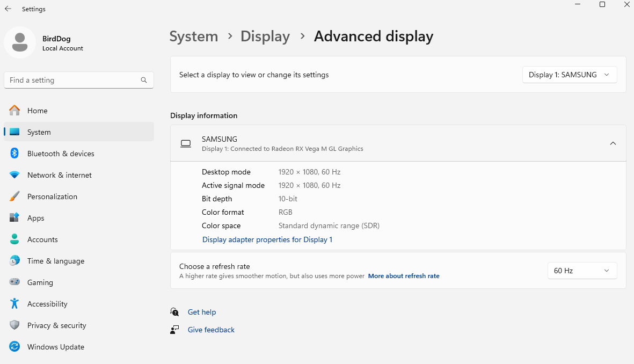Click the Home icon in sidebar
Viewport: 634px width, 364px height.
pyautogui.click(x=14, y=111)
